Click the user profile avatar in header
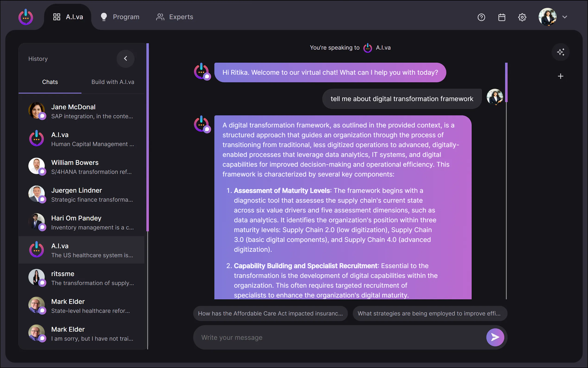This screenshot has height=368, width=588. pyautogui.click(x=547, y=17)
